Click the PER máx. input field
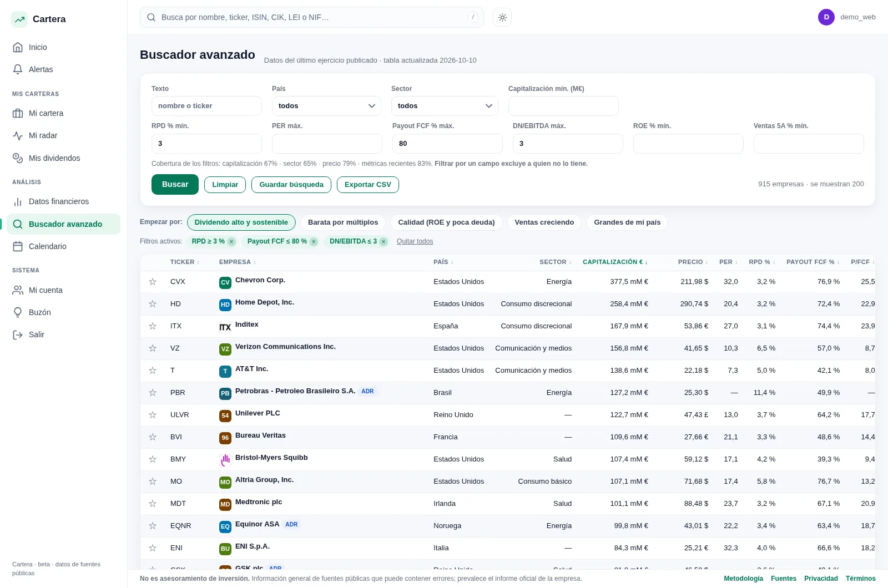This screenshot has width=888, height=588. [327, 144]
